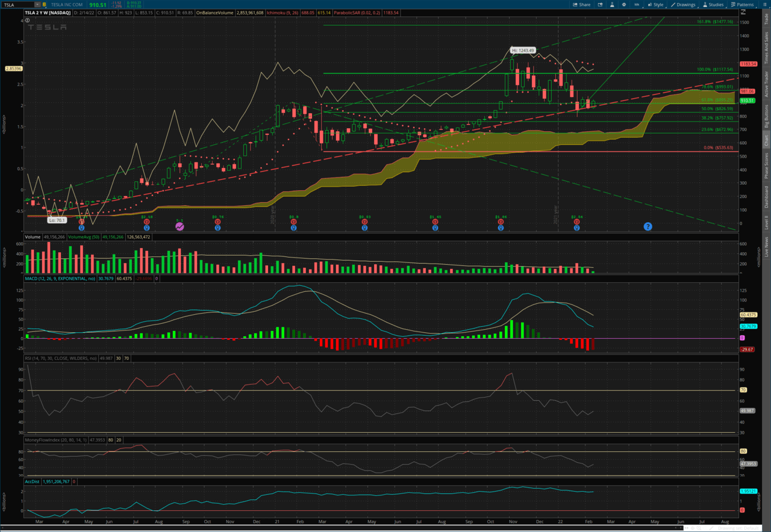Click the TSLA 2 Y W [NASDAQ] chart title
Screen dimensions: 771x532
point(48,12)
